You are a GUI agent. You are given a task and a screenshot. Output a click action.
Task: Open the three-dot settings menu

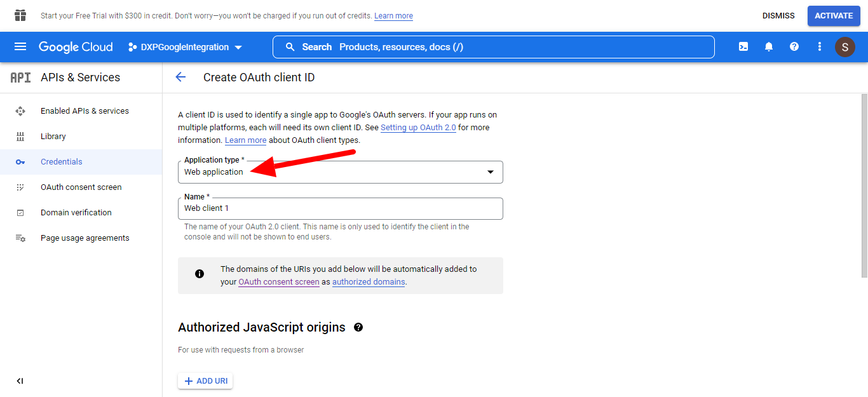tap(819, 46)
